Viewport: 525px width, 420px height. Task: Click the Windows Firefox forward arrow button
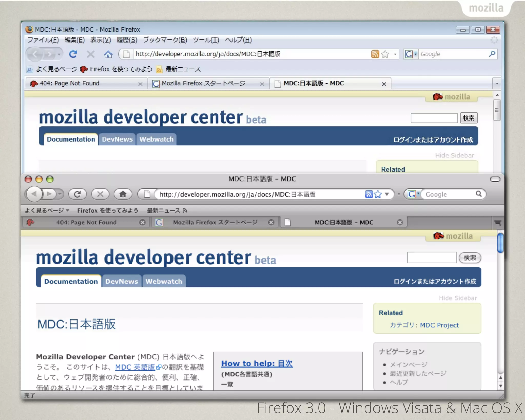(49, 54)
